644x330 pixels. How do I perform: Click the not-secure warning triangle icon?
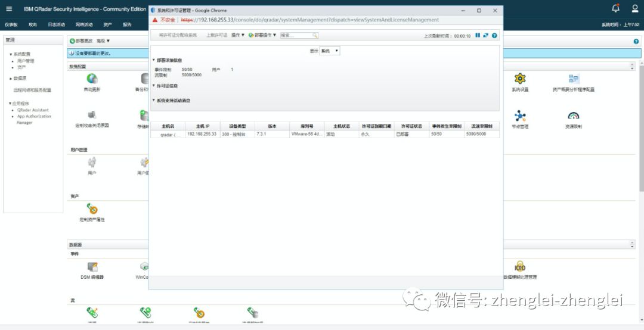point(155,20)
